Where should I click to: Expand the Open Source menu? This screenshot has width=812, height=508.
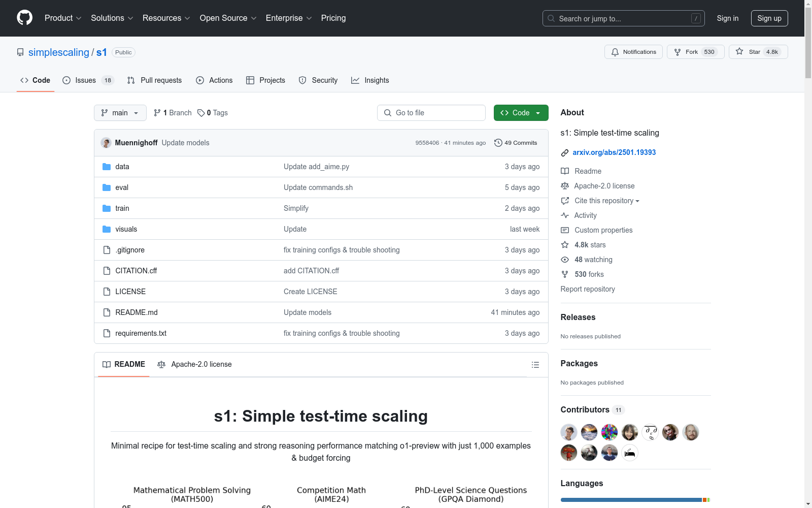228,18
